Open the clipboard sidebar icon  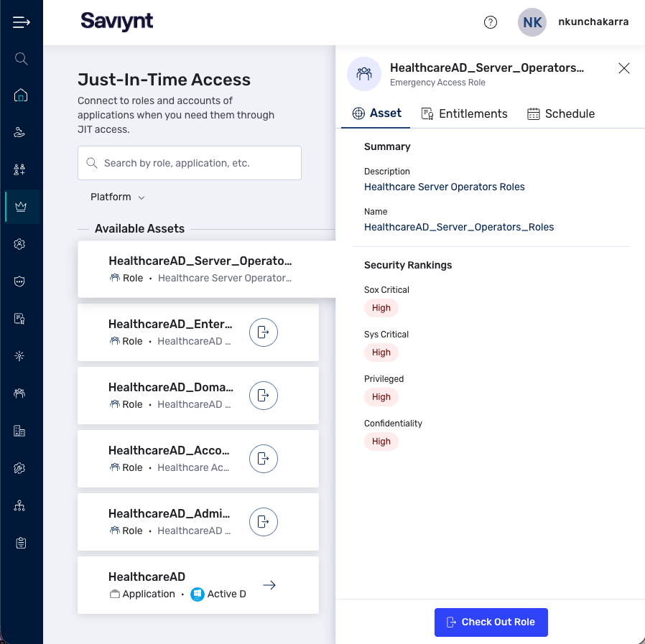pos(21,543)
